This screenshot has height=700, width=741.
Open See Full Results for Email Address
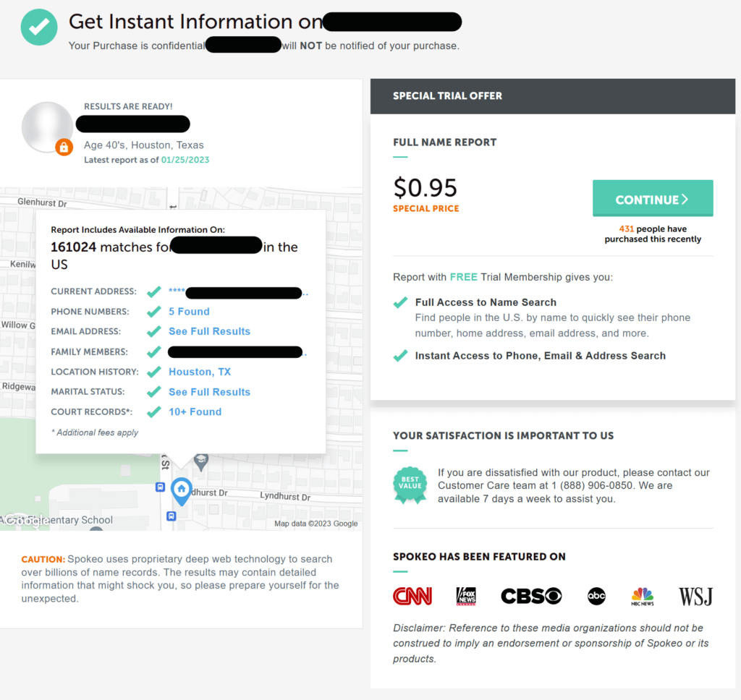pyautogui.click(x=209, y=332)
